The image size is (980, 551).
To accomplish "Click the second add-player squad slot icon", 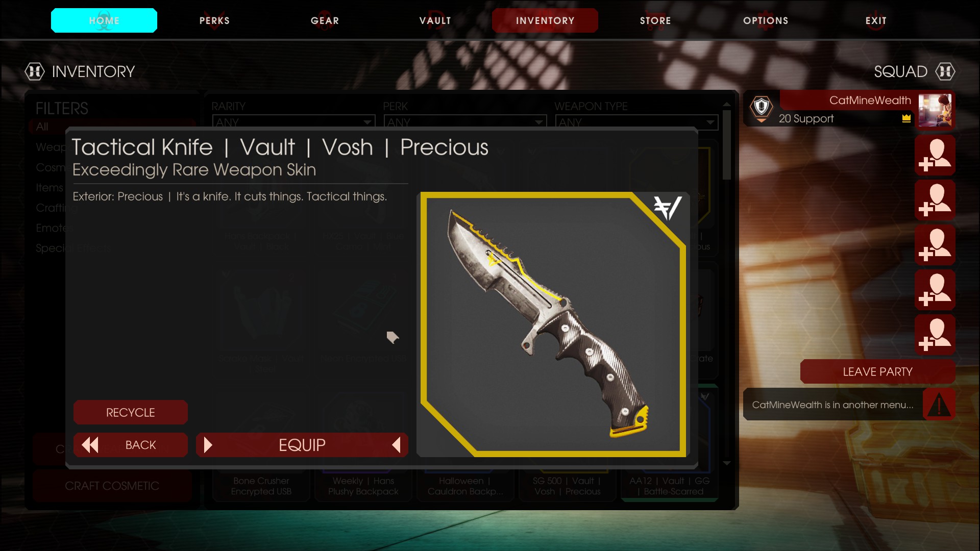I will point(935,200).
